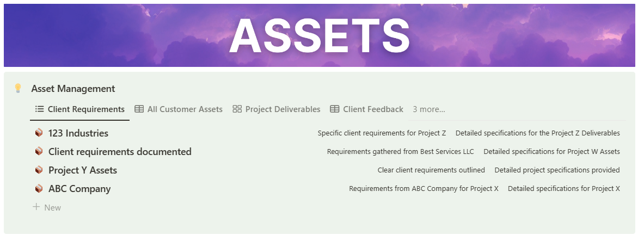Open the ABC Company entry

(x=79, y=189)
